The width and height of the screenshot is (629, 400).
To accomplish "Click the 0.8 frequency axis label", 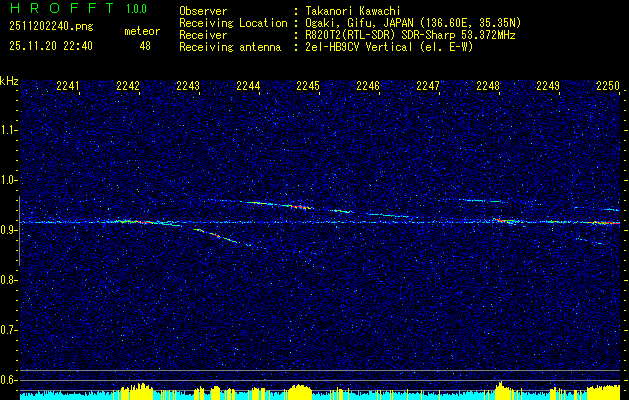I will (8, 280).
